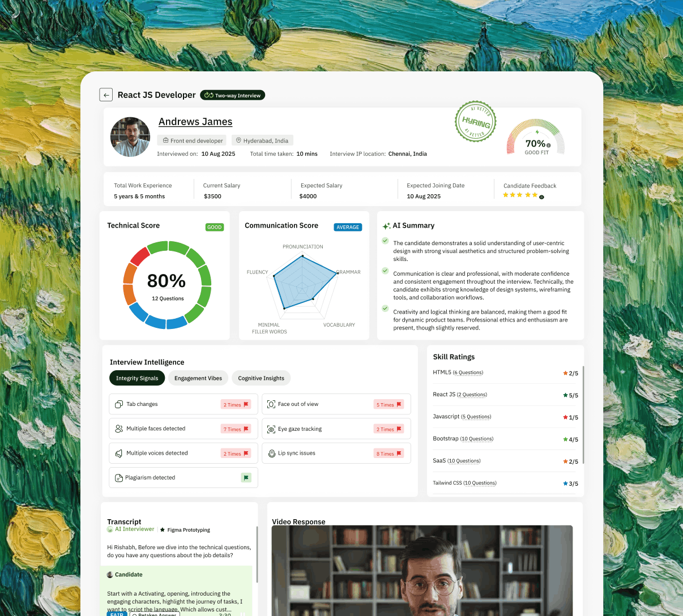This screenshot has height=616, width=683.
Task: Click the second AI Summary checkmark
Action: [385, 271]
